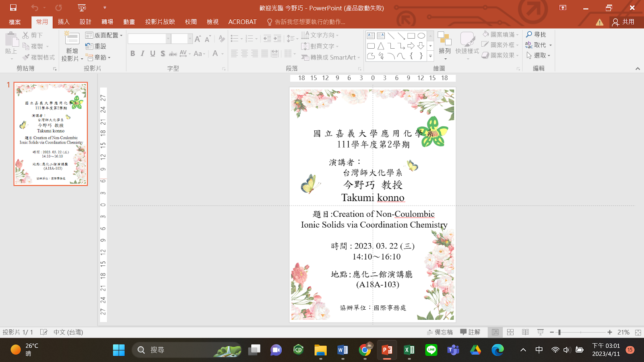Click the 尋找 Find magnifier
Screen dimensions: 644x362
click(536, 35)
